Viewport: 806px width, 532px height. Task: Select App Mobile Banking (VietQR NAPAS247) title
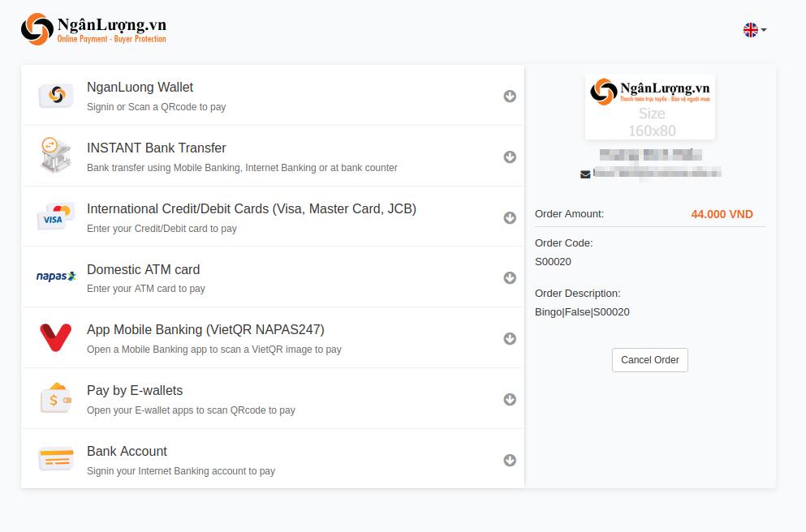[205, 330]
